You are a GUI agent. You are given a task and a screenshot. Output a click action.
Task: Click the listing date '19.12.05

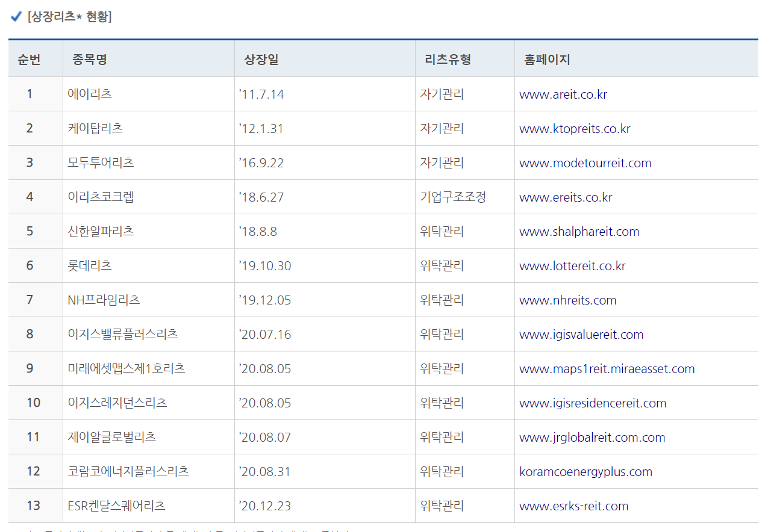[x=265, y=300]
